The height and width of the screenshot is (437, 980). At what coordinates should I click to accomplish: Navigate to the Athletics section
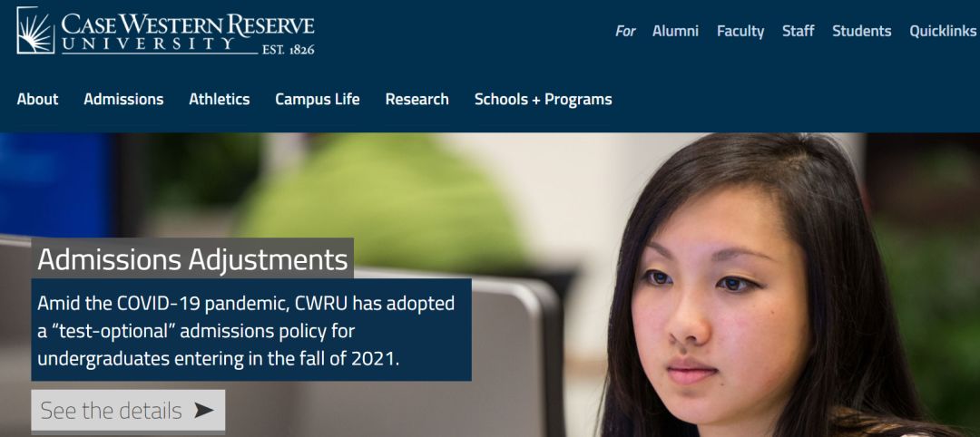point(219,100)
